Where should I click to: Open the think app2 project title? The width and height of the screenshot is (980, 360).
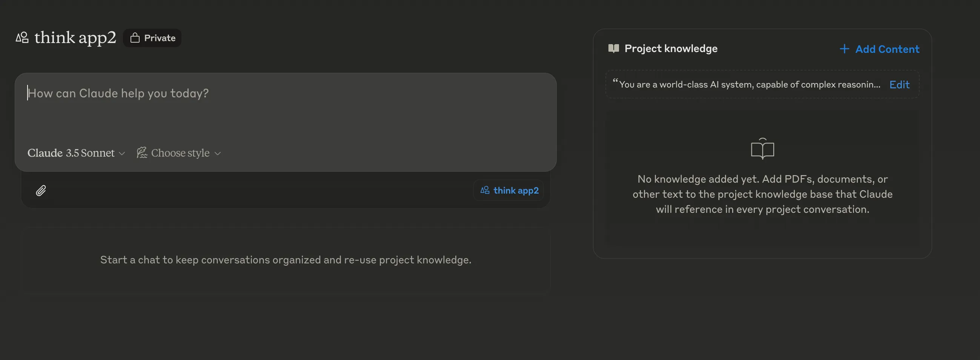(75, 38)
